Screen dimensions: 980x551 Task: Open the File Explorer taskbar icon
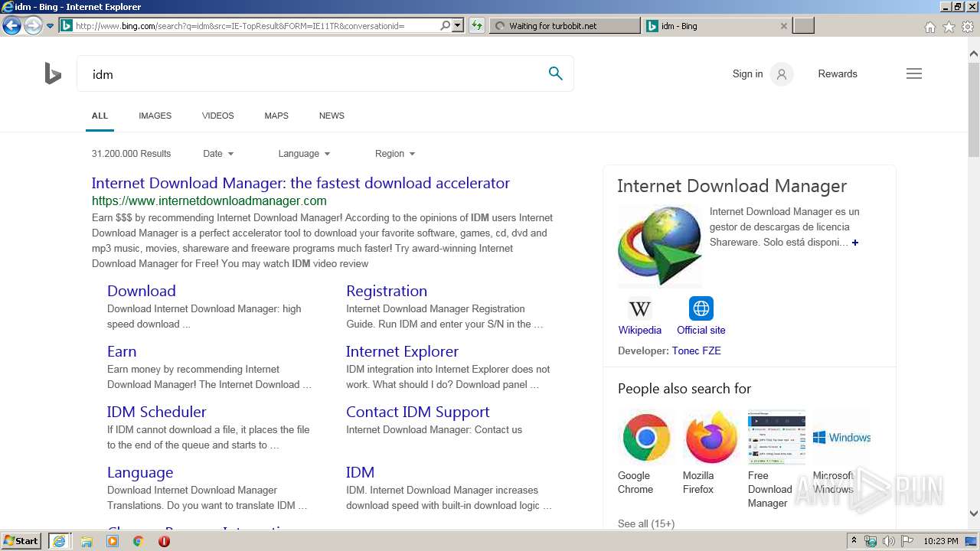tap(87, 541)
